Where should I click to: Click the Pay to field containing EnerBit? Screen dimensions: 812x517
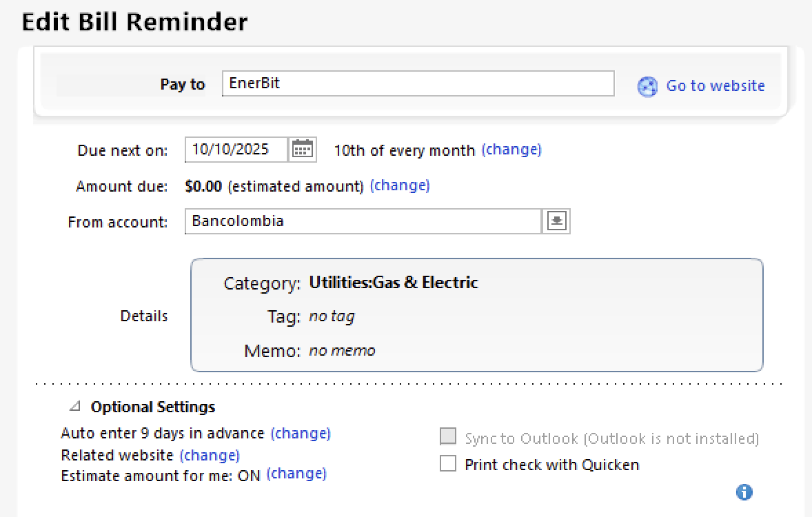point(418,83)
